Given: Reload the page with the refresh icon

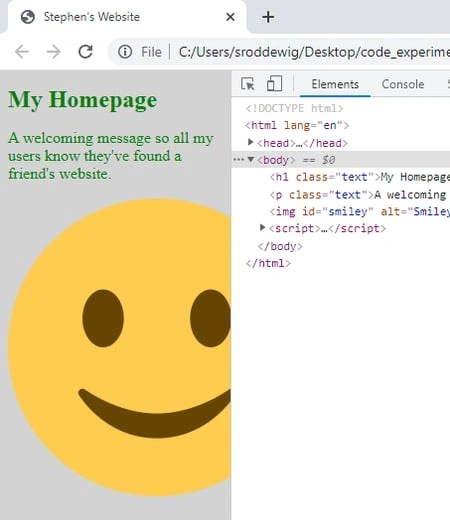Looking at the screenshot, I should pos(85,52).
